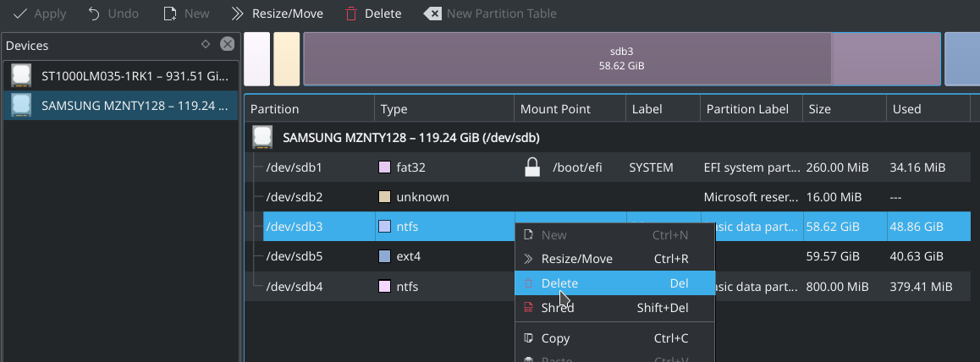
Task: Select the /dev/sdb5 partition row
Action: pyautogui.click(x=608, y=256)
